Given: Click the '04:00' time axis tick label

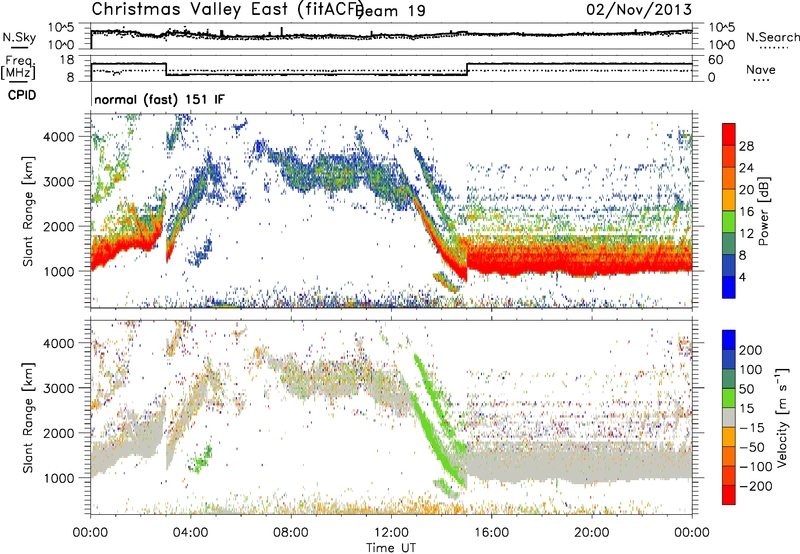Looking at the screenshot, I should click(x=191, y=533).
